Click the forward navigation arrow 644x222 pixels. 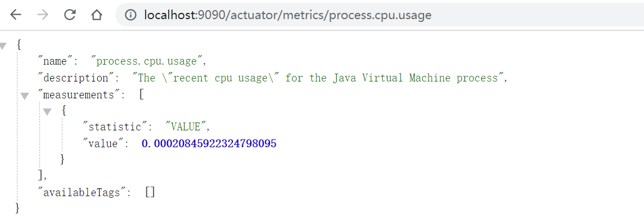[43, 15]
